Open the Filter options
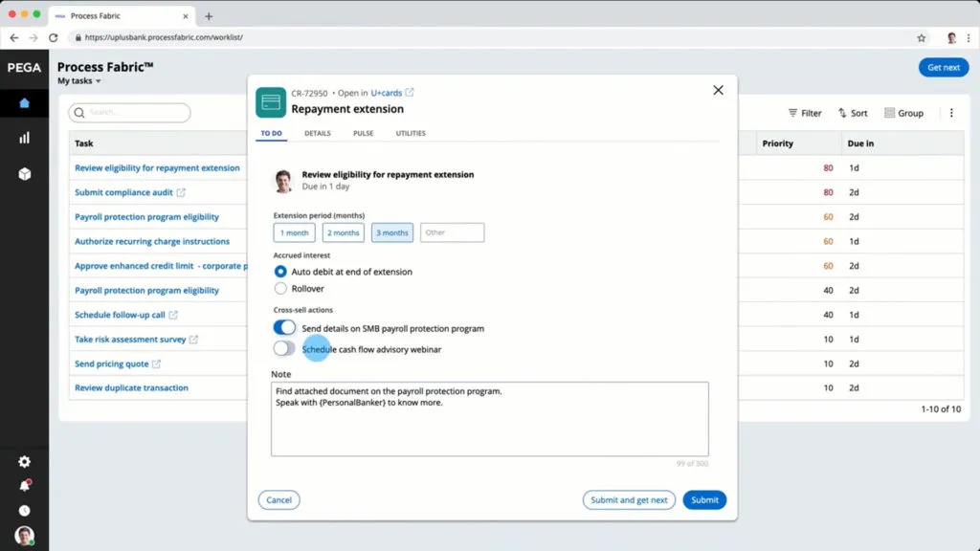This screenshot has height=551, width=980. click(805, 113)
